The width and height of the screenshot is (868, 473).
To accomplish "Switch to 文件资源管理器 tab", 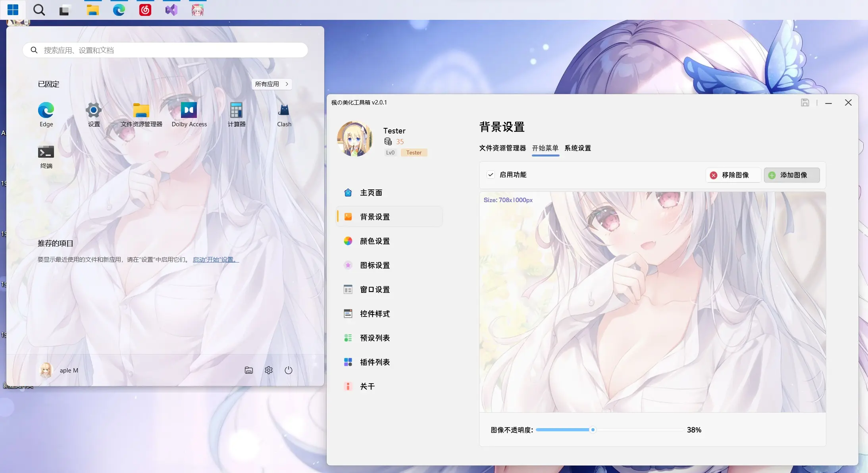I will click(x=502, y=148).
